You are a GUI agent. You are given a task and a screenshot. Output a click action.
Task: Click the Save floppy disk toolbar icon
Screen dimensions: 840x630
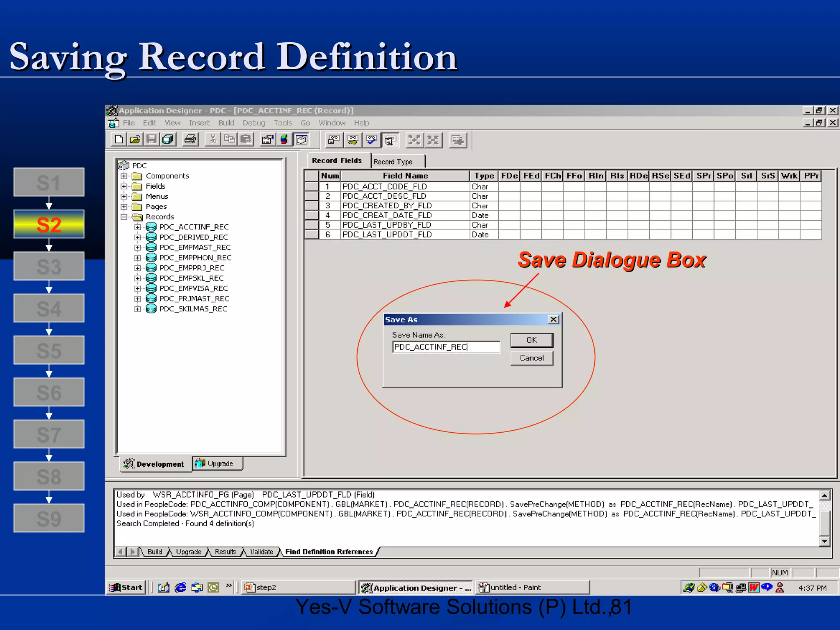coord(151,140)
